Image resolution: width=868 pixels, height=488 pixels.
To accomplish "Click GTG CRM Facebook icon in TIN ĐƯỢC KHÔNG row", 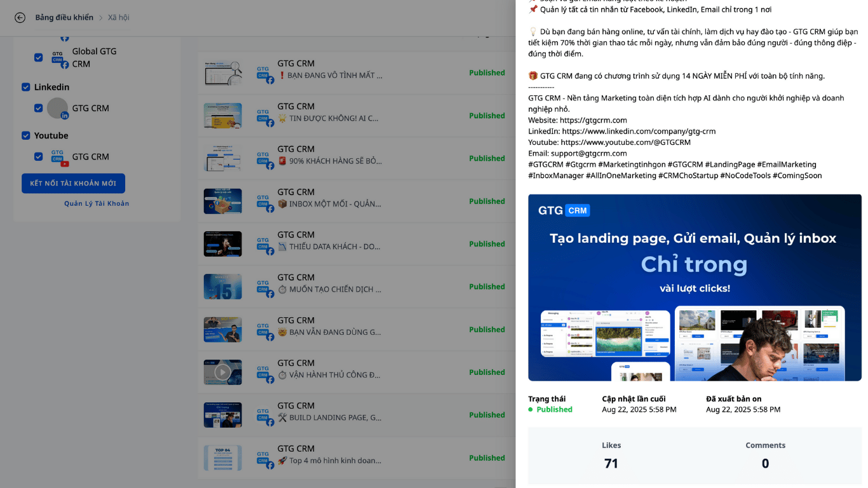I will [265, 117].
